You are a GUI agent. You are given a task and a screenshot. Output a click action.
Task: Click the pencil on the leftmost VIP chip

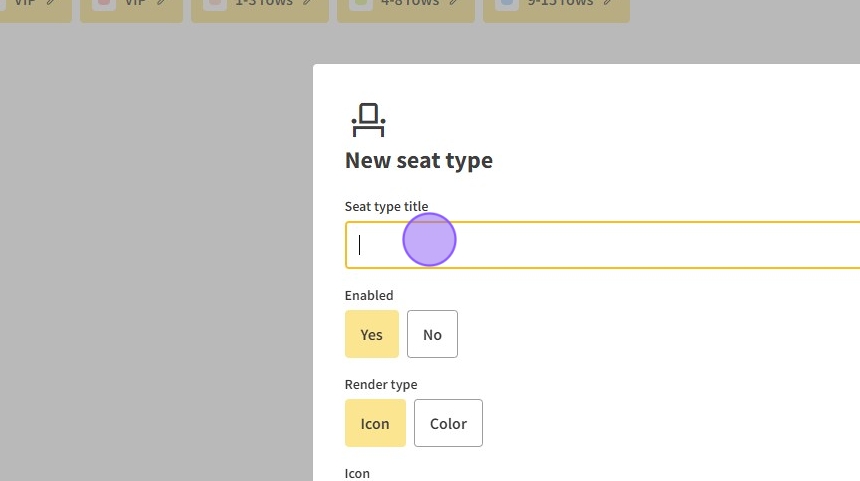(x=51, y=3)
